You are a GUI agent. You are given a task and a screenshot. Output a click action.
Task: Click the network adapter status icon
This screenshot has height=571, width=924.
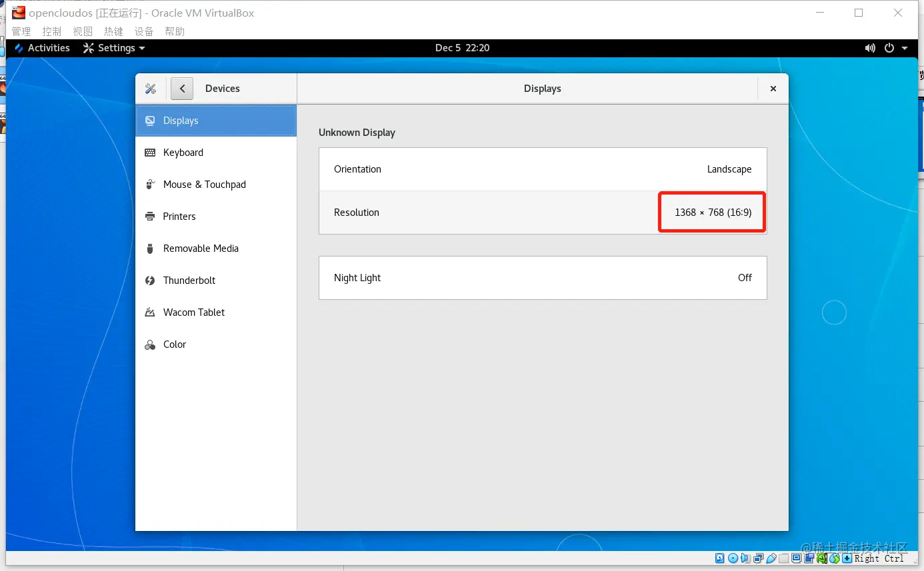pos(758,558)
